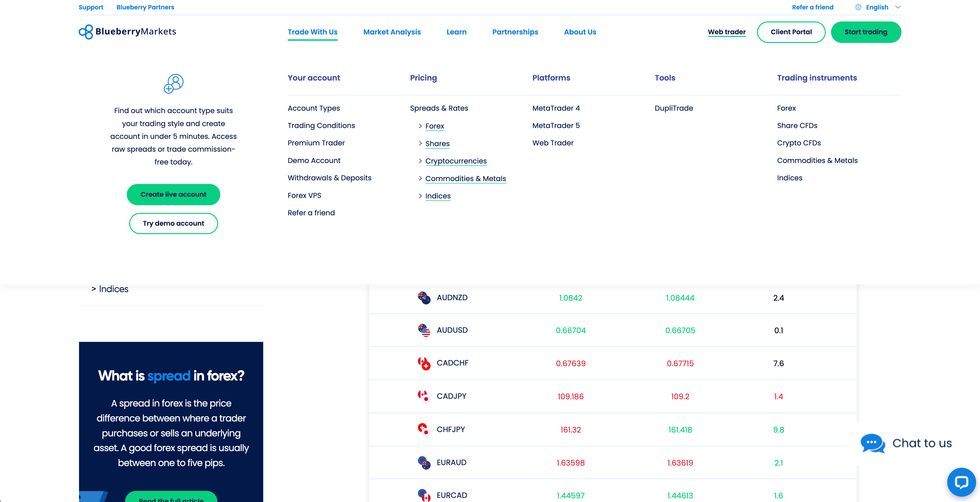This screenshot has width=980, height=502.
Task: Click the CHFJPY flag icon
Action: (424, 429)
